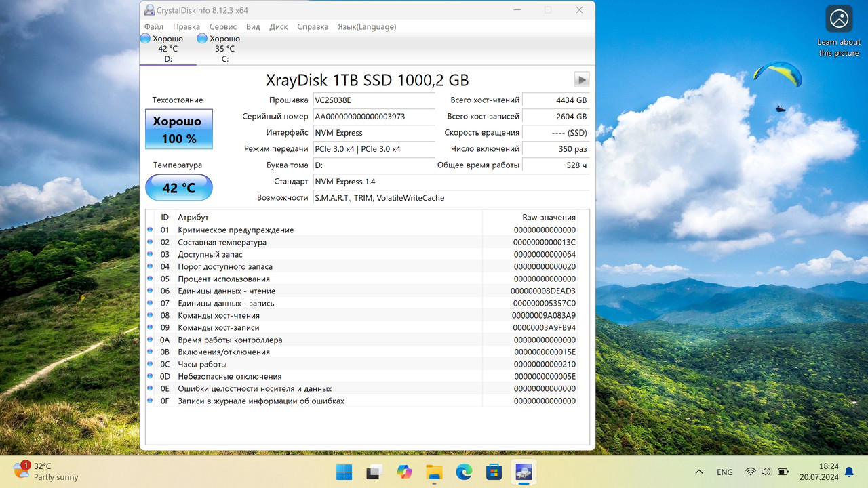Select the C: disk tab at 35 °C
Viewport: 868px width, 488px height.
point(225,49)
